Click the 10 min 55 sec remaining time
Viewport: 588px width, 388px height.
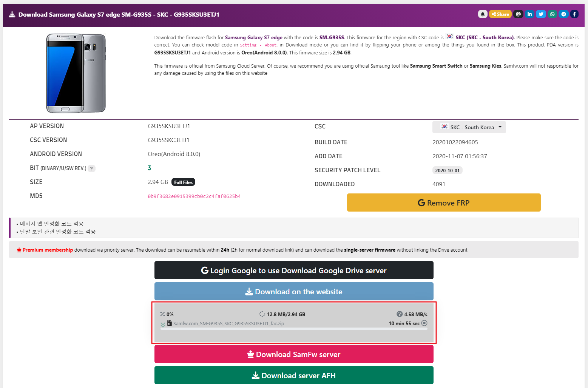tap(404, 323)
